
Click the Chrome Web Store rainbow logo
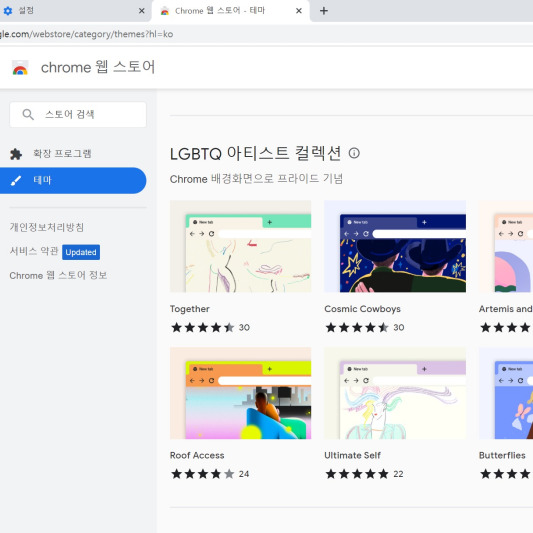click(x=20, y=68)
